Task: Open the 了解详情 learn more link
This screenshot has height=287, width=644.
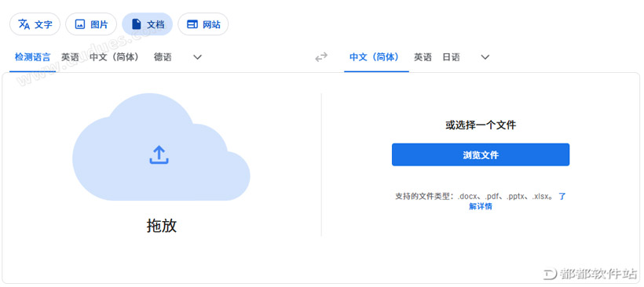Action: [x=481, y=206]
